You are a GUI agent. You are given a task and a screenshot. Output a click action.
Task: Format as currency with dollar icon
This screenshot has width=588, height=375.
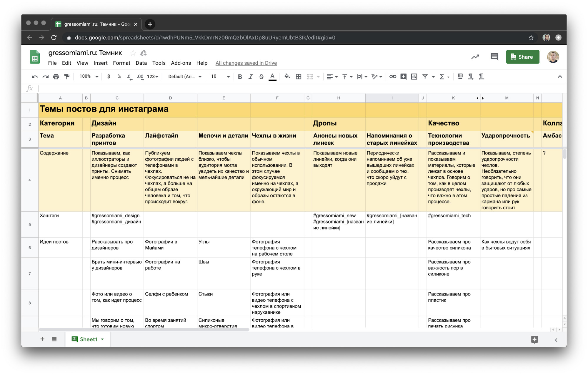(x=109, y=77)
